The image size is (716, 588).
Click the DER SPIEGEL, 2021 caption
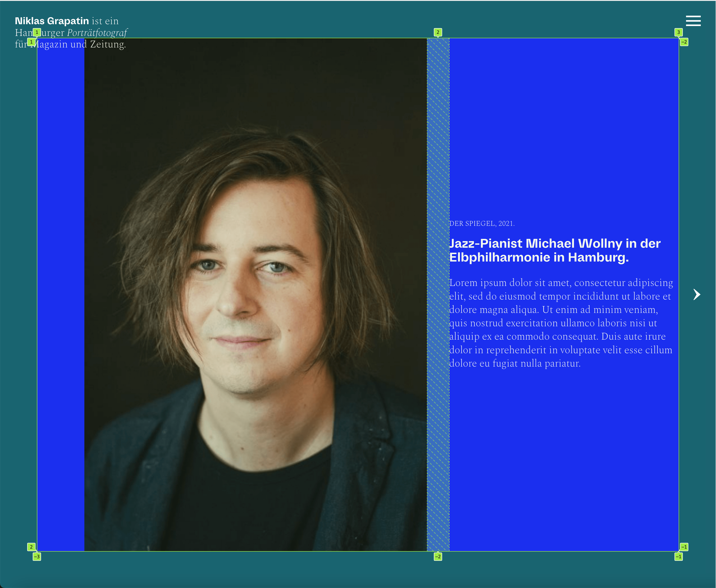tap(482, 223)
